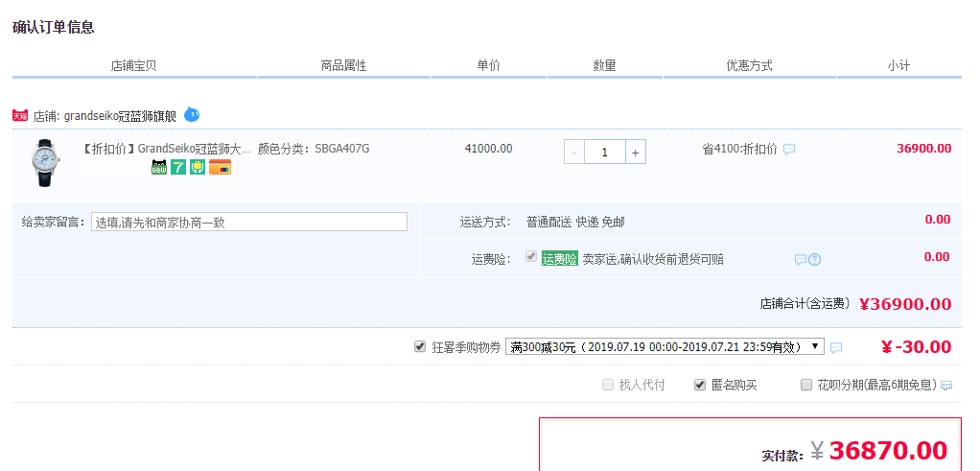Click the store total ¥36900.00
This screenshot has height=471, width=980.
point(905,304)
